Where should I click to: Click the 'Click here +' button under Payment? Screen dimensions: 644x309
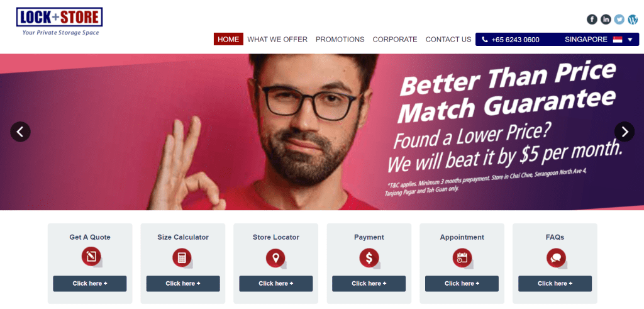[x=369, y=284]
